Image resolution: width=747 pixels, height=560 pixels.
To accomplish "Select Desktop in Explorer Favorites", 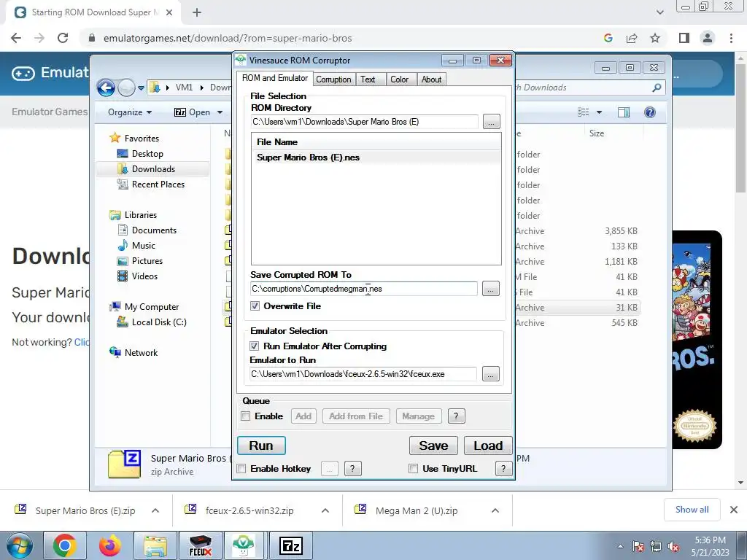I will tap(147, 154).
